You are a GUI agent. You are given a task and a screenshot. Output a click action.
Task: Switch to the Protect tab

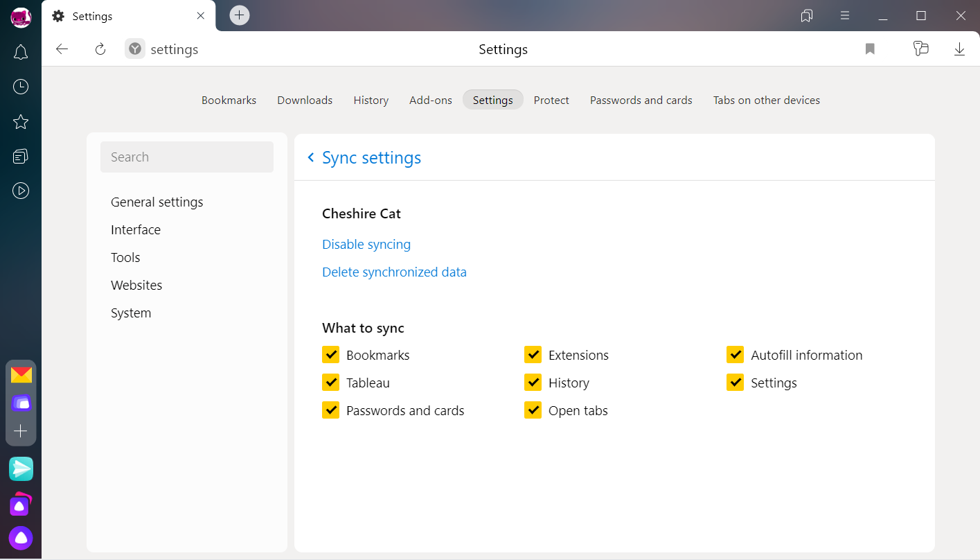[551, 100]
